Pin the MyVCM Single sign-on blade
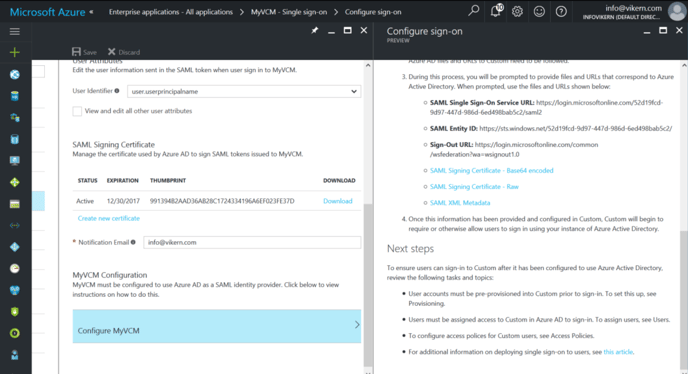The height and width of the screenshot is (374, 688). [x=315, y=30]
